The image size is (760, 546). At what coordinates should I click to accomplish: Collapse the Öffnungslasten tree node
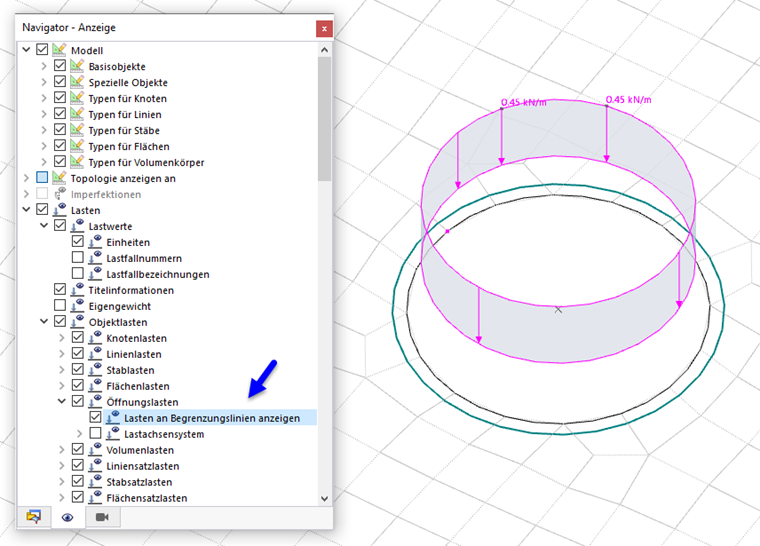pos(62,401)
